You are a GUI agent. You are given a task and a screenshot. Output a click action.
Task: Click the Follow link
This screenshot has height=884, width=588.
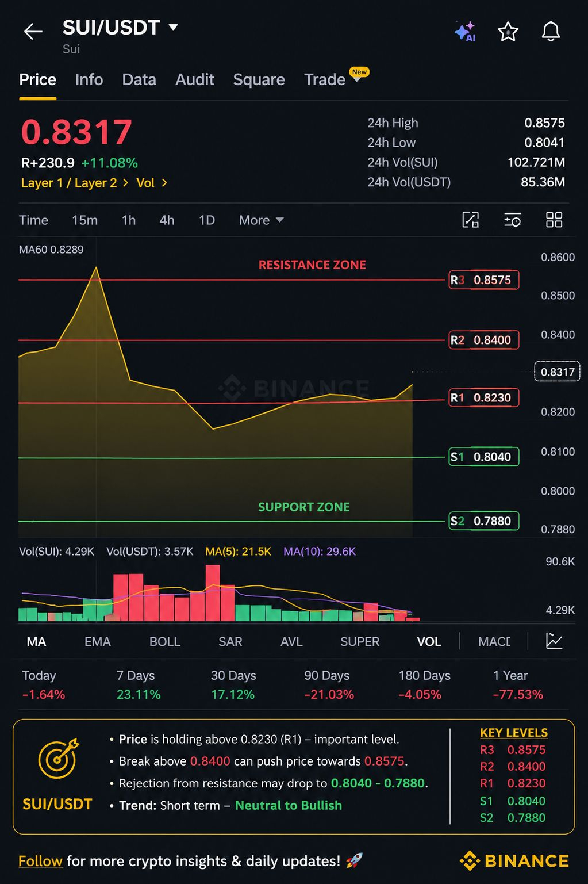coord(40,861)
